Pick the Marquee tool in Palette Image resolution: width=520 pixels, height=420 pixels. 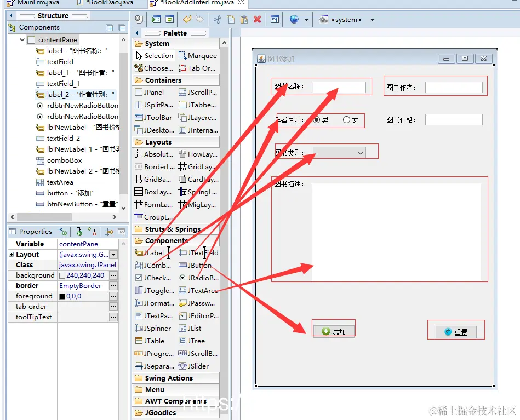(x=198, y=56)
